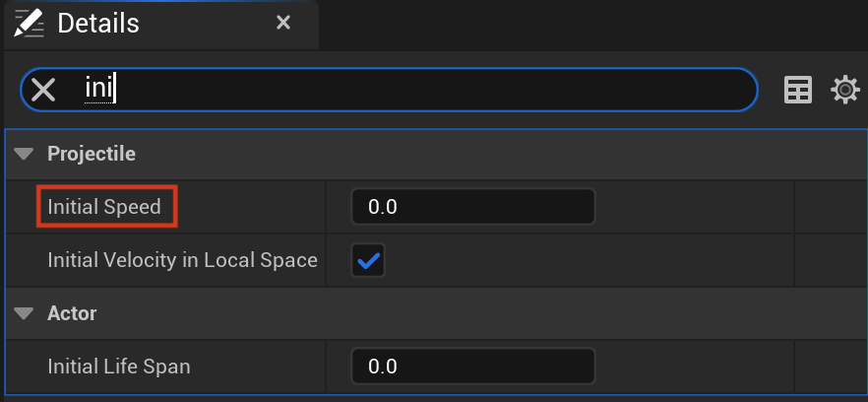868x402 pixels.
Task: Click the empty reset column beside Initial Life Span
Action: pyautogui.click(x=831, y=367)
